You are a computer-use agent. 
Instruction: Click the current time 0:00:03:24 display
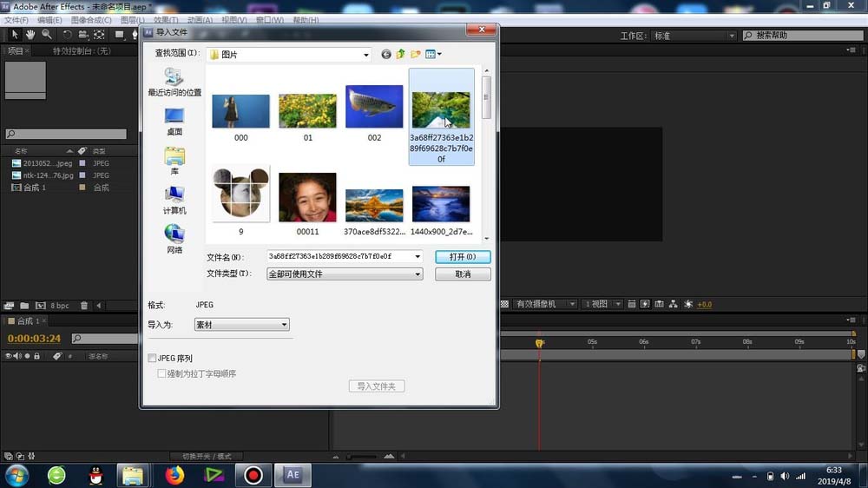(34, 339)
